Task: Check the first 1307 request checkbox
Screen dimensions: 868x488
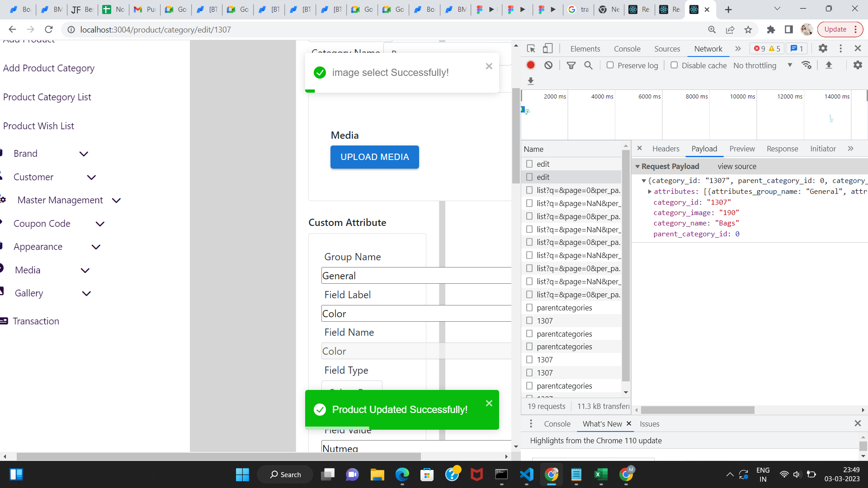Action: (x=529, y=321)
